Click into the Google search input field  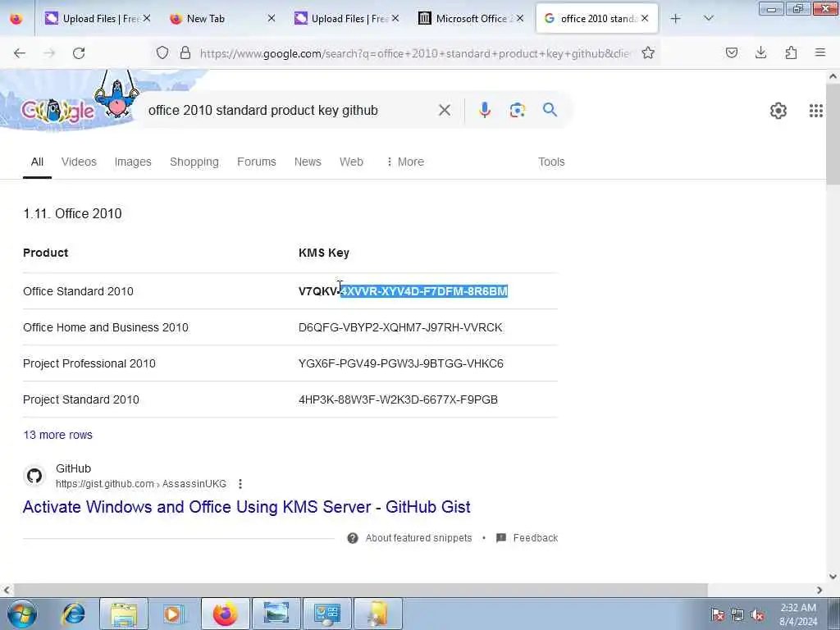pyautogui.click(x=290, y=111)
